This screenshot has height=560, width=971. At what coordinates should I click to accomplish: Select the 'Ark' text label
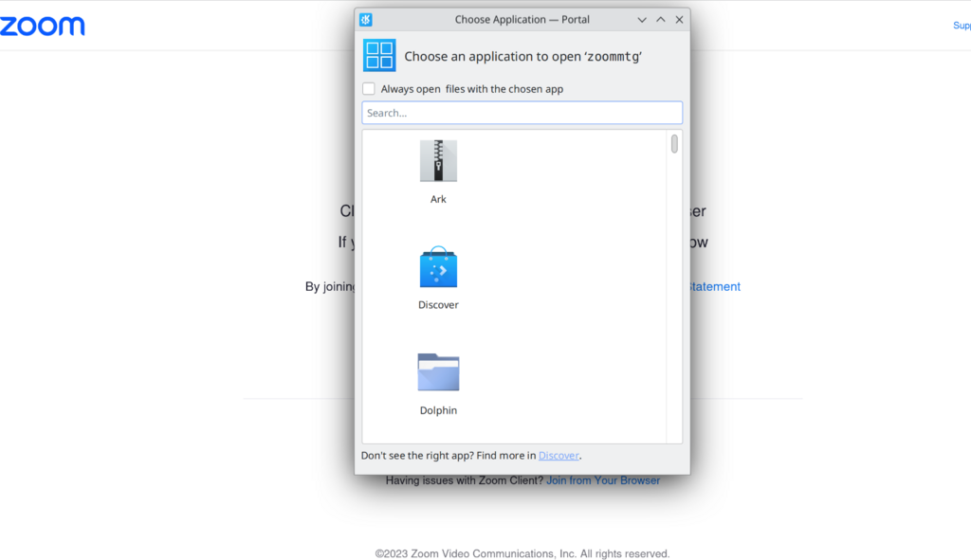pos(438,199)
